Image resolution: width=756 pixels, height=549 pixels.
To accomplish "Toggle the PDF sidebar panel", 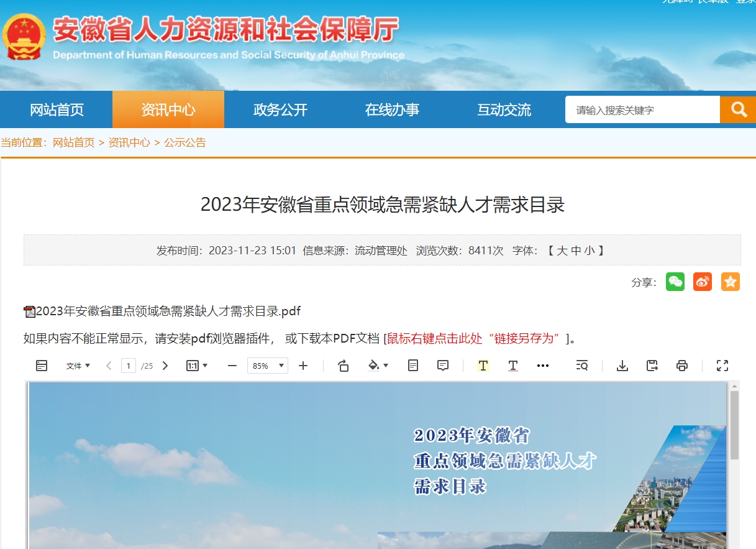I will pos(42,366).
